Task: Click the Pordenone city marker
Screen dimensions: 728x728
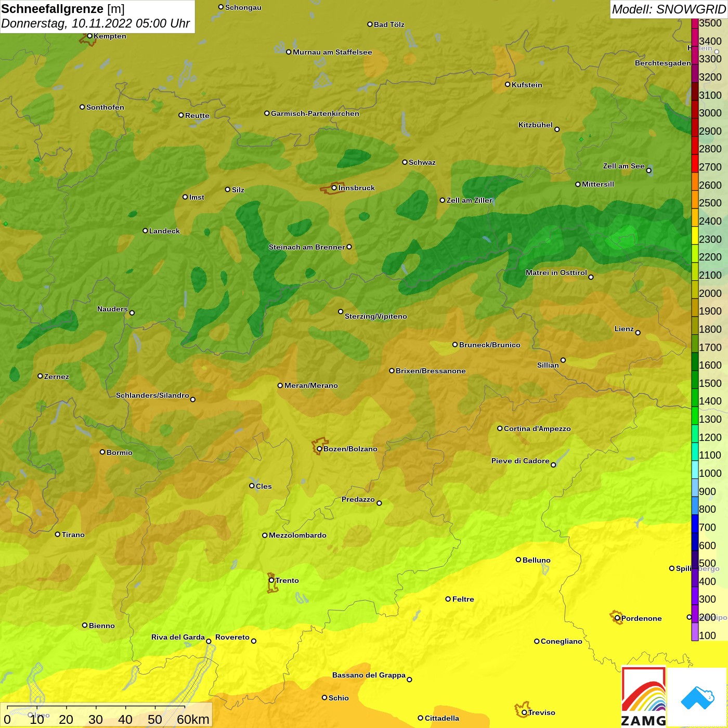Action: [617, 618]
